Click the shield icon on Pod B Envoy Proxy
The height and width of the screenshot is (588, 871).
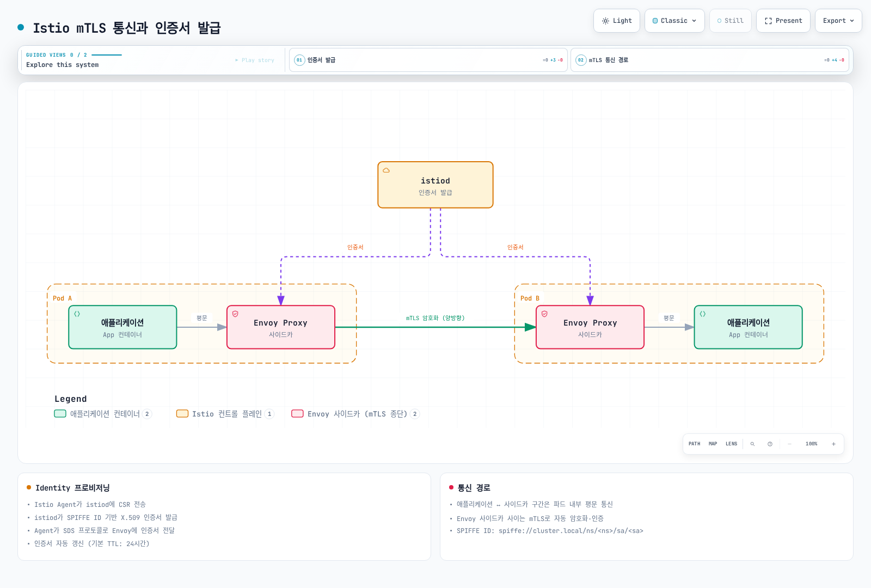pos(544,314)
